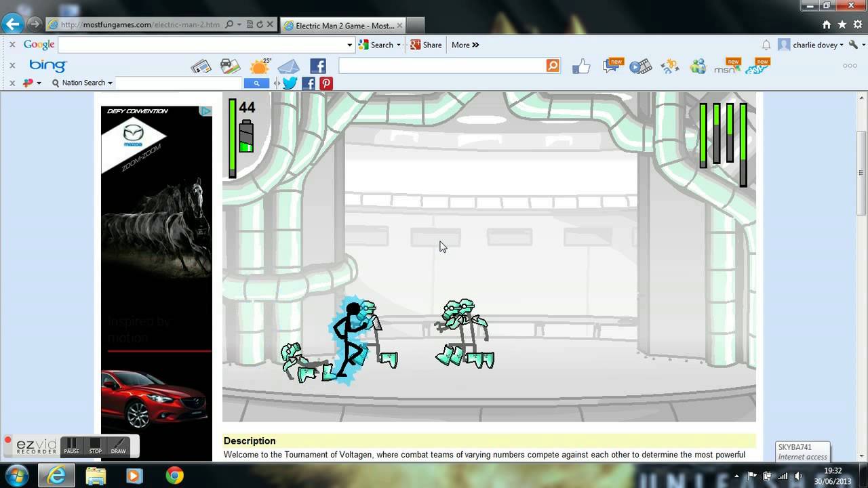Open the Pinterest icon
Screen dimensions: 868x488
tap(326, 83)
